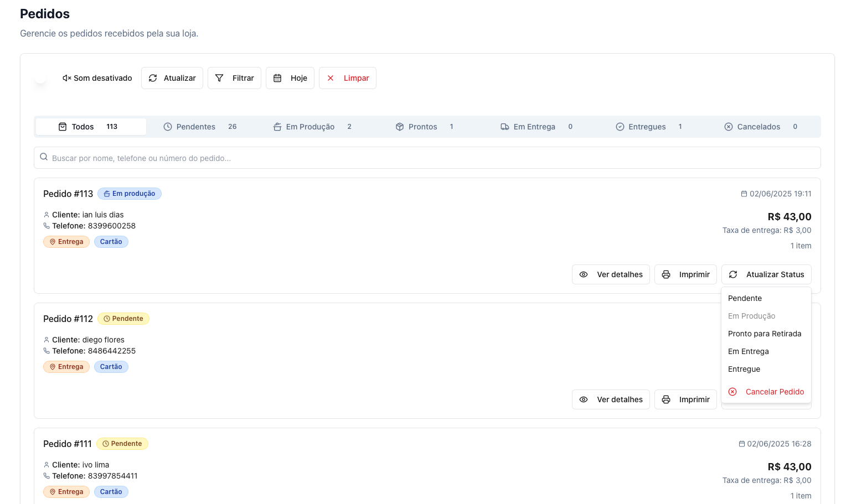Switch to the Em Produção tab
The width and height of the screenshot is (841, 504).
(312, 127)
